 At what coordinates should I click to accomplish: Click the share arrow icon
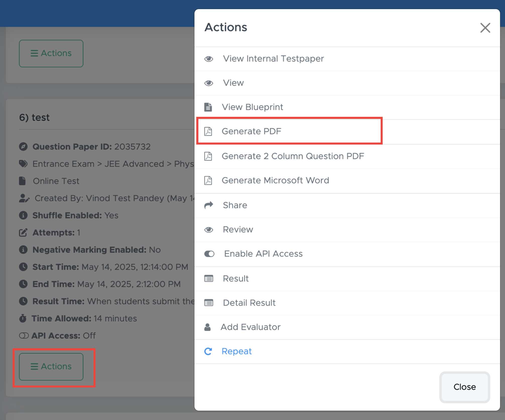coord(209,205)
